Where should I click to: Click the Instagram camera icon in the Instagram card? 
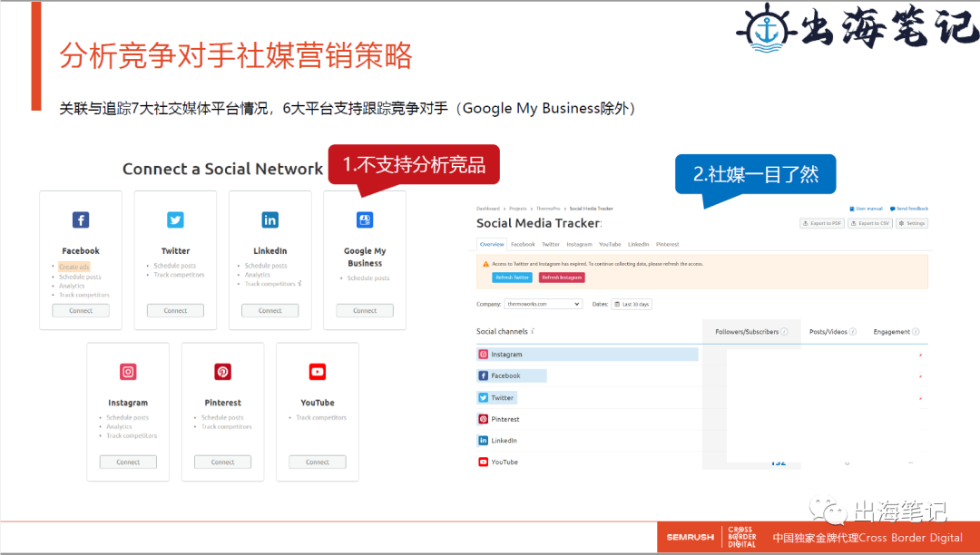pyautogui.click(x=128, y=372)
